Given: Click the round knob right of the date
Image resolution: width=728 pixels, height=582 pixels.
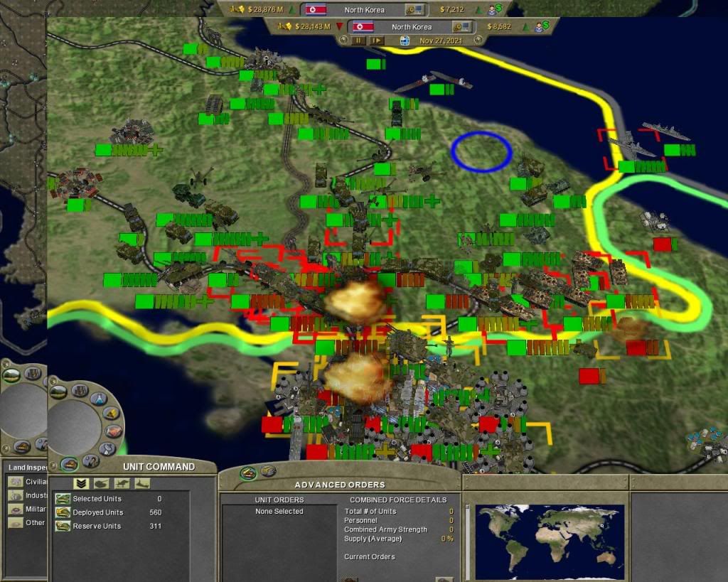Looking at the screenshot, I should coord(478,40).
